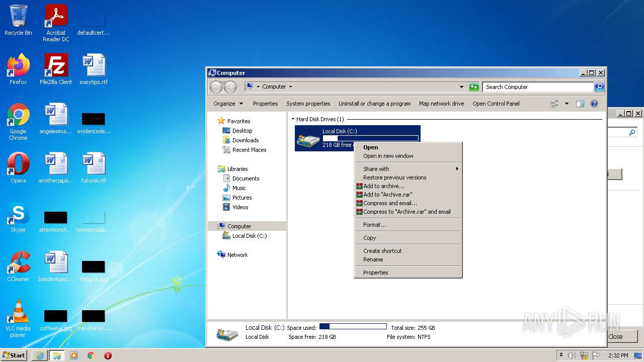Viewport: 644px width, 362px height.
Task: Open Properties from the context menu
Action: [x=408, y=273]
